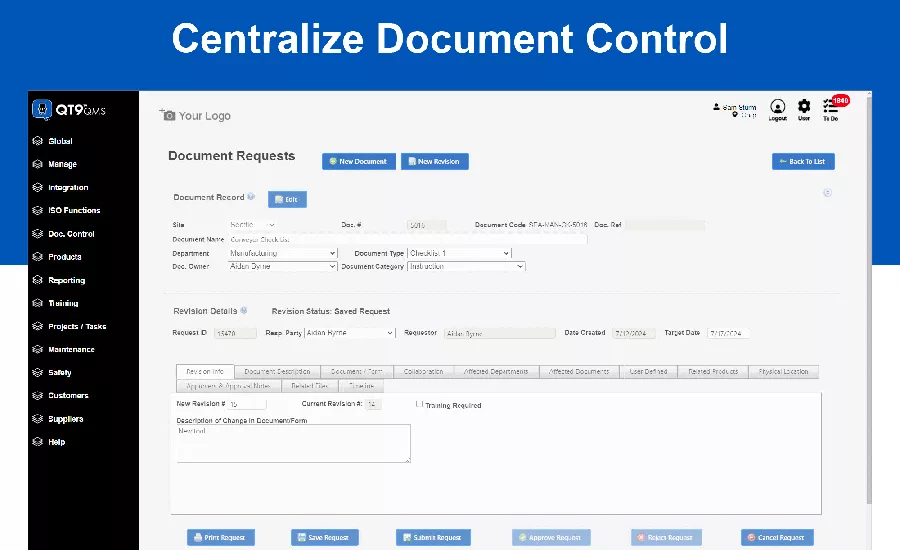Open the Safety sidebar icon

click(38, 372)
